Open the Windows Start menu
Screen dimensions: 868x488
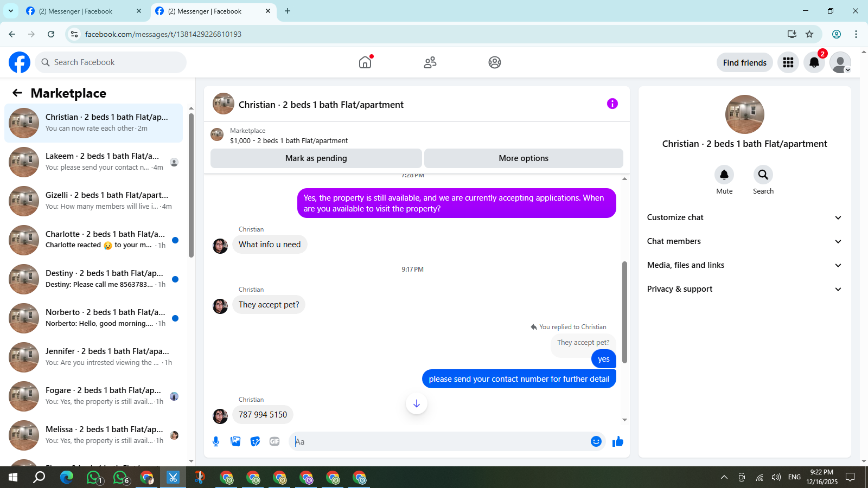13,477
